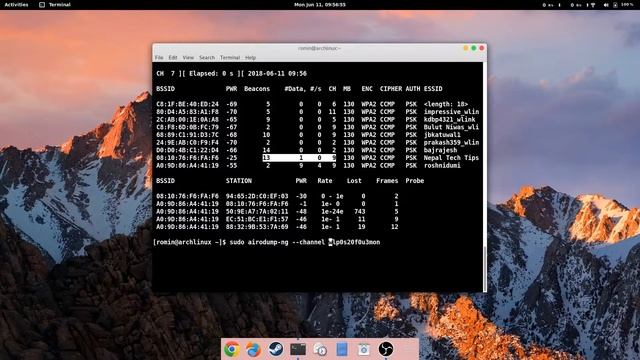Image resolution: width=640 pixels, height=360 pixels.
Task: Click the 'Elapsed: 0 s' status text
Action: [x=211, y=73]
